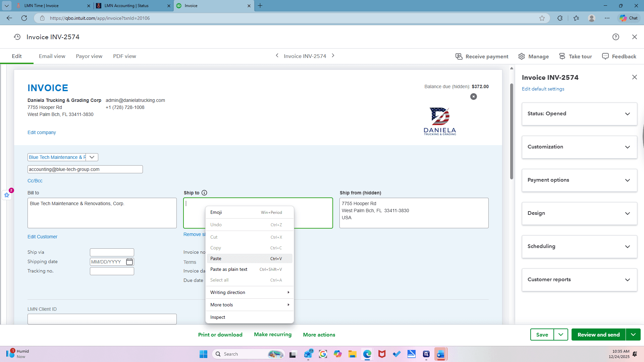Viewport: 644px width, 362px height.
Task: Switch to the PDF view tab
Action: click(124, 56)
